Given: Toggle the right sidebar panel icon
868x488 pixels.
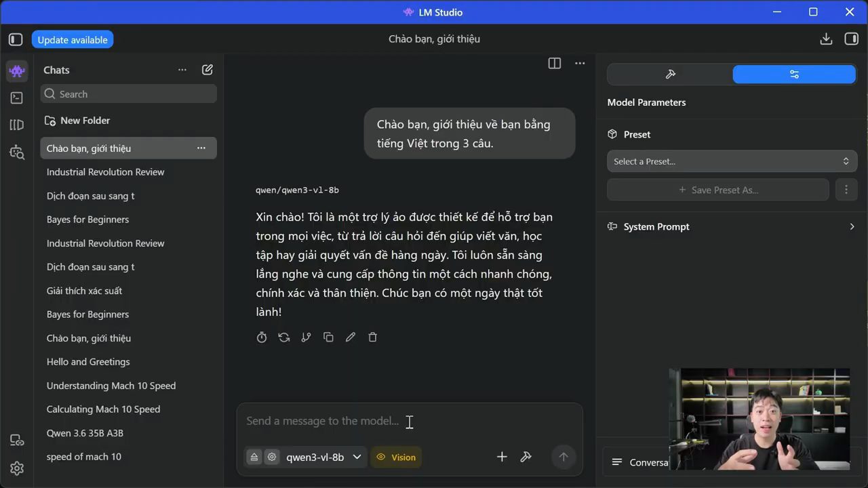Looking at the screenshot, I should click(x=851, y=39).
